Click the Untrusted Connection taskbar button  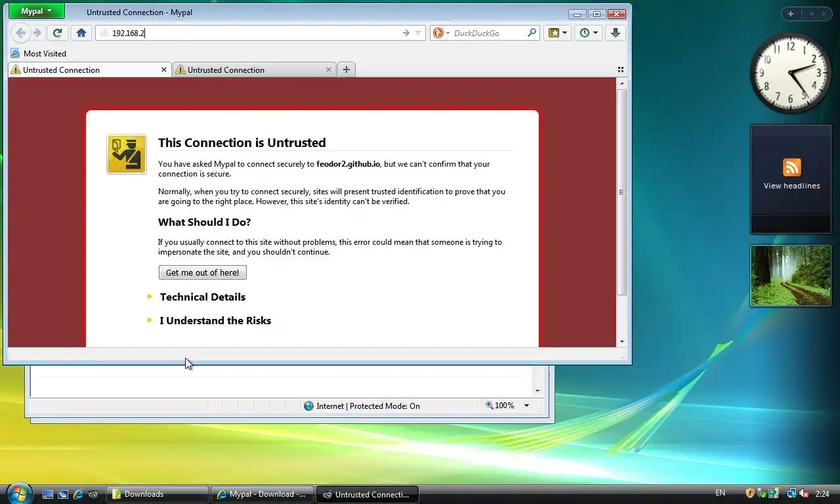coord(367,494)
